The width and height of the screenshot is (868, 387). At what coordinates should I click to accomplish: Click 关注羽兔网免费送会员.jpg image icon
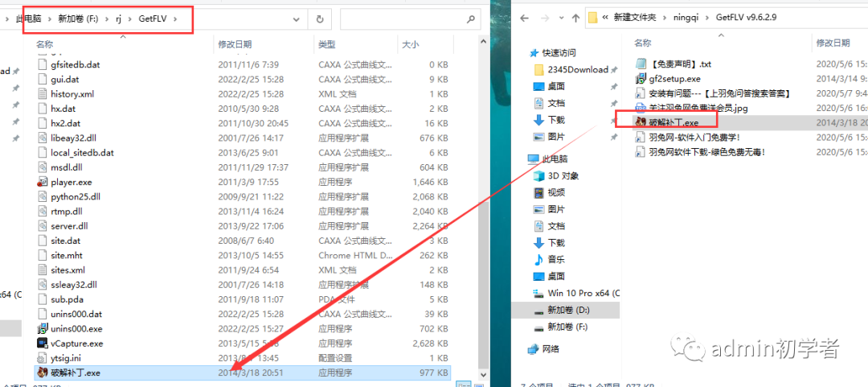(x=641, y=108)
